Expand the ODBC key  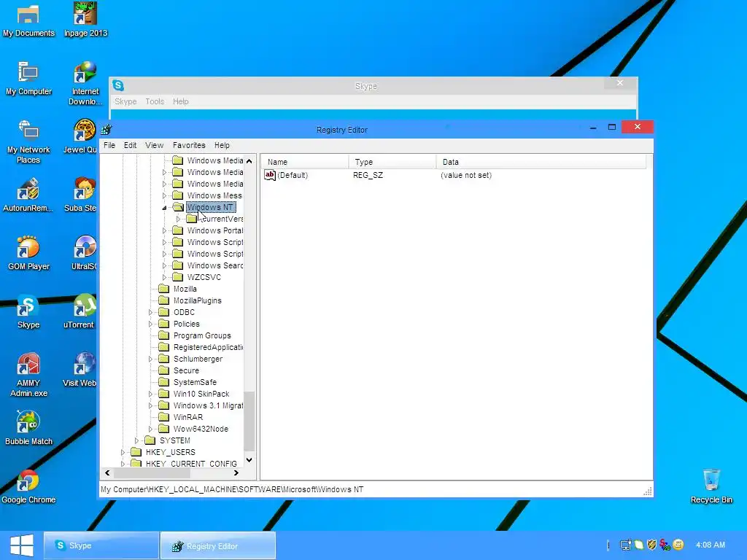coord(150,312)
